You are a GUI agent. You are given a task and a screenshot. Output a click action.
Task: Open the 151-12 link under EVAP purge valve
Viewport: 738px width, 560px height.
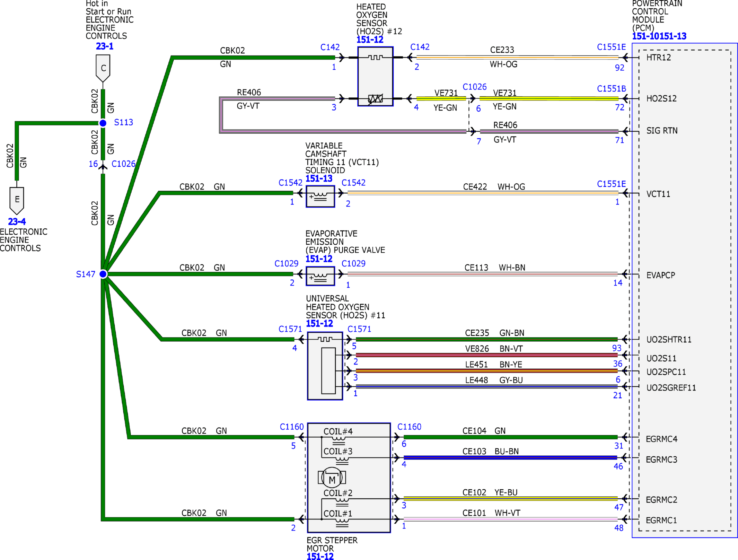319,259
